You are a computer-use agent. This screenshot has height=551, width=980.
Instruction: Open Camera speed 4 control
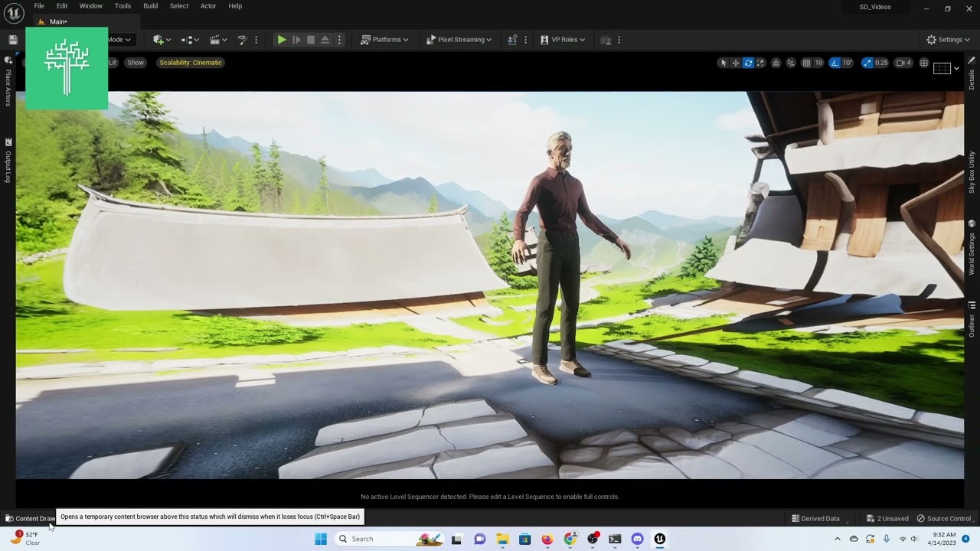tap(903, 63)
